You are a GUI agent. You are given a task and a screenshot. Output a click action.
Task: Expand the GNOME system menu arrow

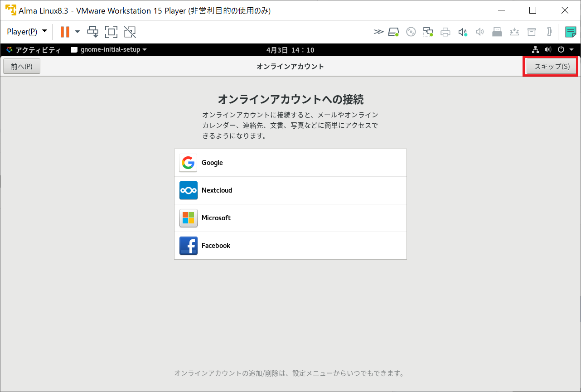pos(571,50)
